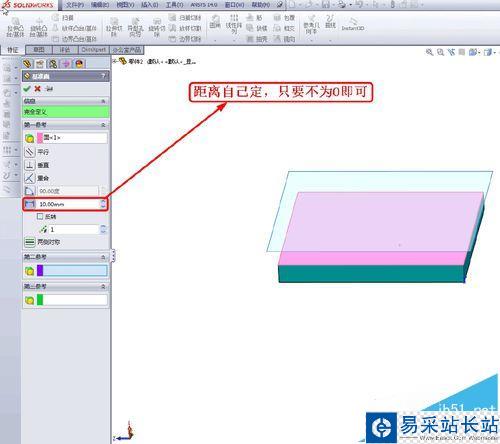Viewport: 500px width, 444px height.
Task: Open the ConfigurationManager tab icon
Action: [x=53, y=63]
